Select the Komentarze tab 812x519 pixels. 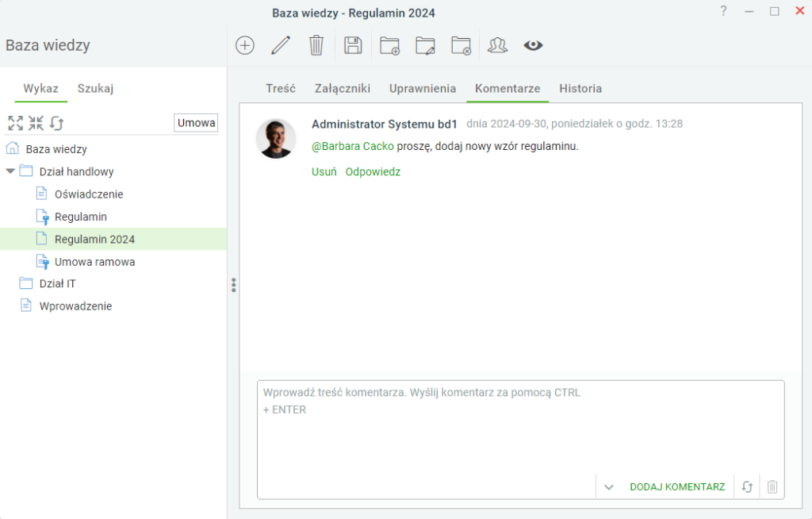pos(507,89)
